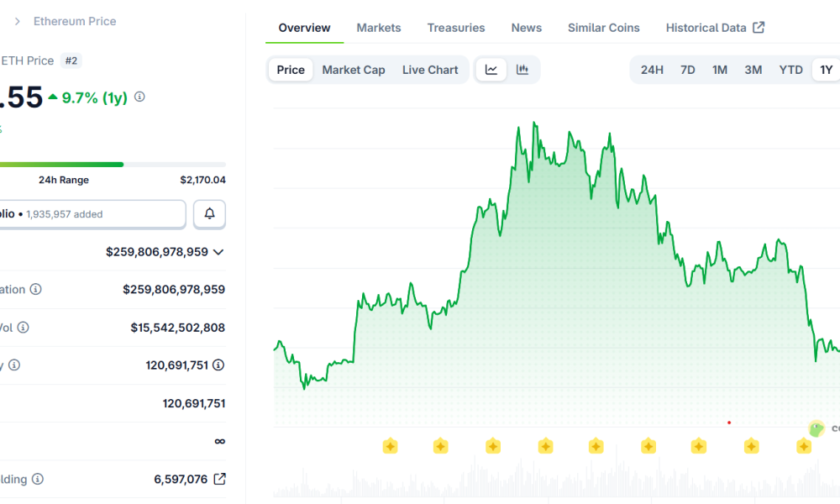The image size is (840, 504).
Task: Click the CoinGecko logo on the chart
Action: click(816, 428)
